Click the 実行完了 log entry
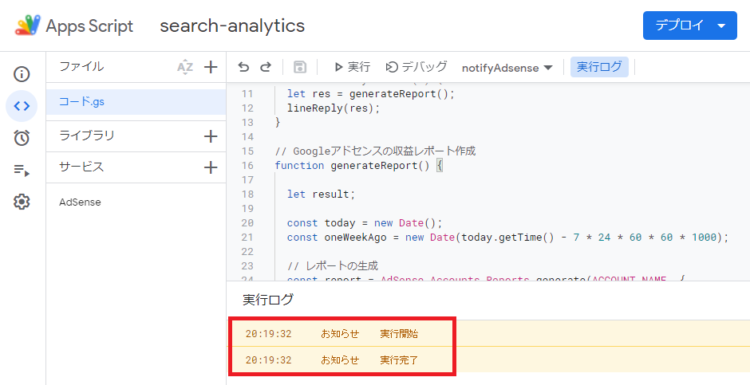The width and height of the screenshot is (750, 385). tap(399, 360)
